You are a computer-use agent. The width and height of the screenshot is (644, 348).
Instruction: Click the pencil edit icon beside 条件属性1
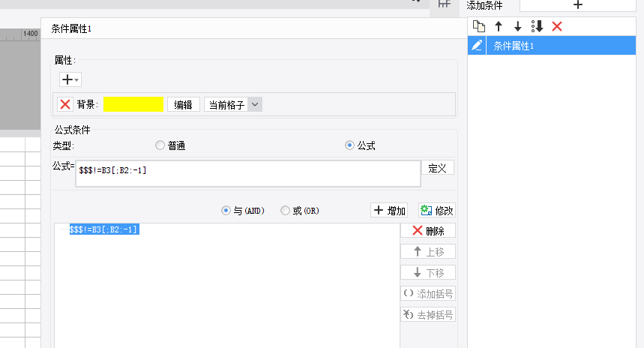tap(477, 45)
